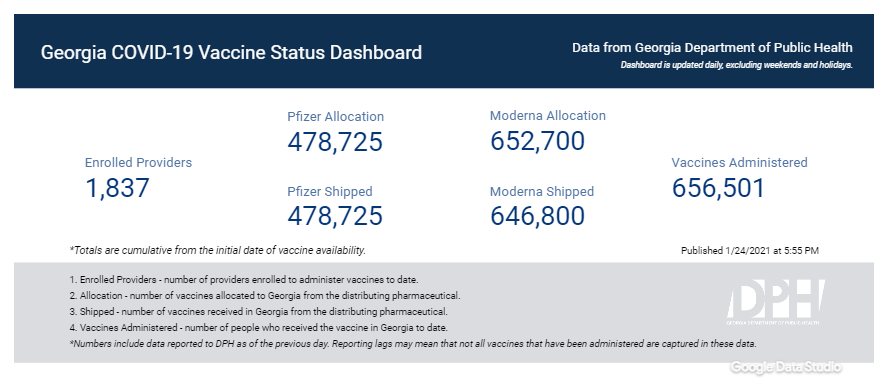
Task: Click the Data from Georgia Department text
Action: coord(712,47)
